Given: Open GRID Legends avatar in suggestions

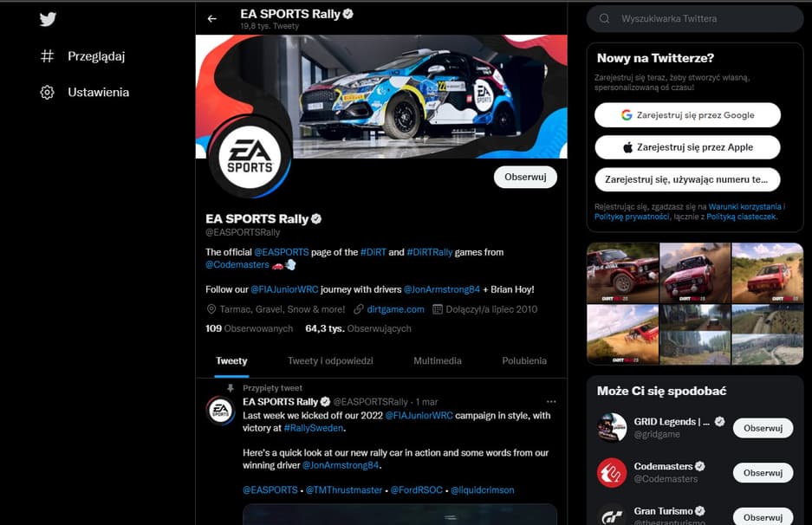Looking at the screenshot, I should 612,428.
